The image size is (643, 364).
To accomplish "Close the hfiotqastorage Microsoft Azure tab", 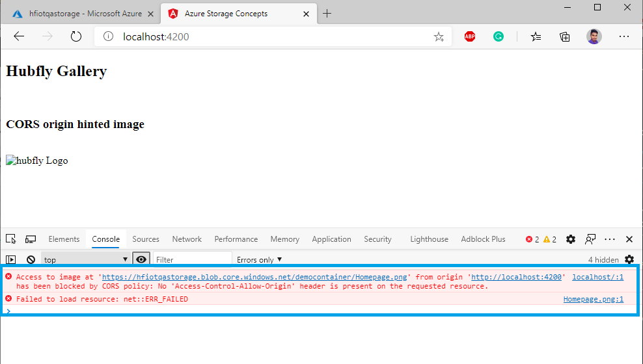I will click(150, 14).
